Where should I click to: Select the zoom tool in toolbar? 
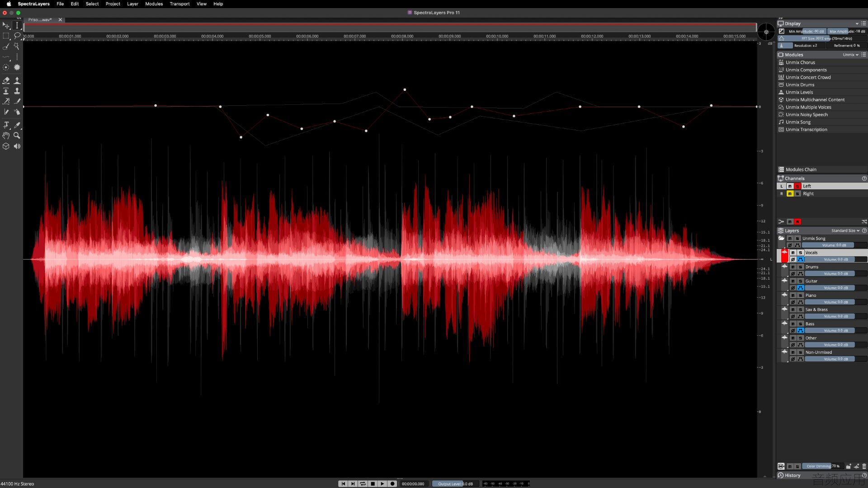(17, 135)
